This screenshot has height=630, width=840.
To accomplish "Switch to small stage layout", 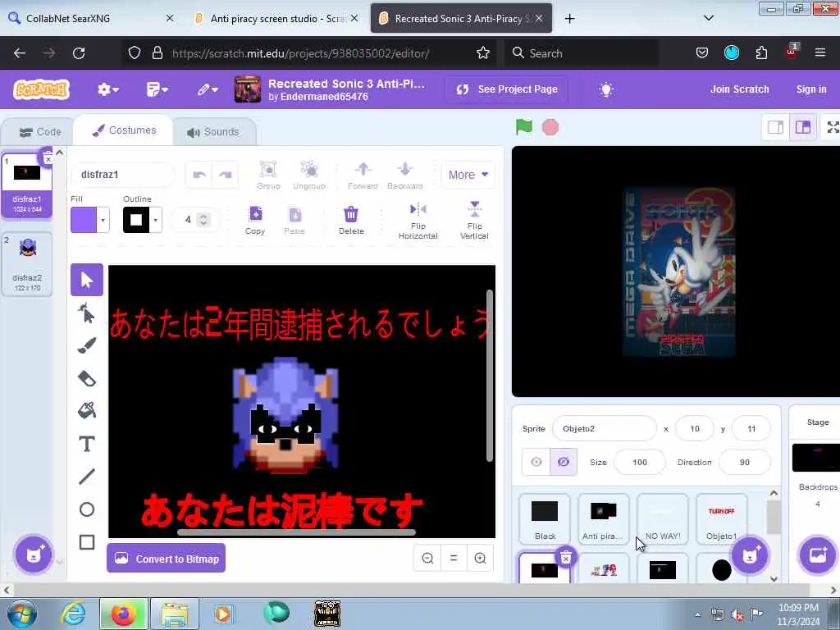I will [x=775, y=127].
